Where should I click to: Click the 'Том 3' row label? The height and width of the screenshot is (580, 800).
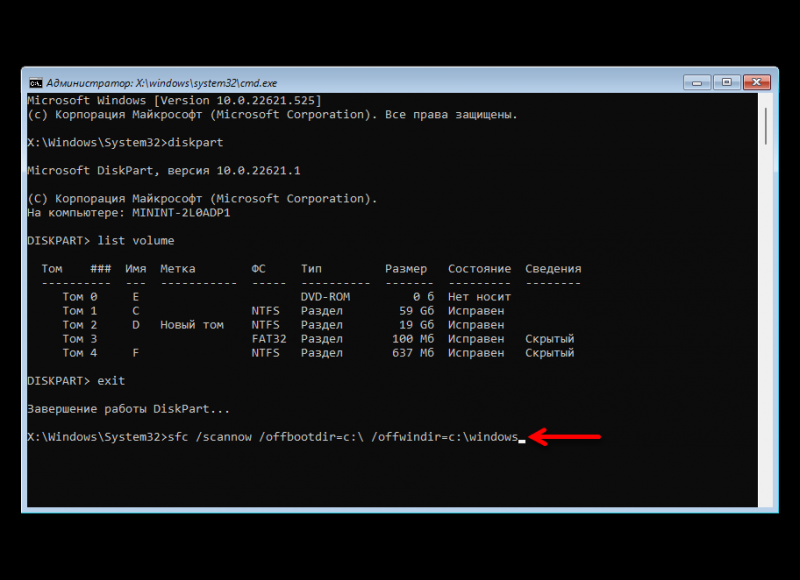coord(80,339)
